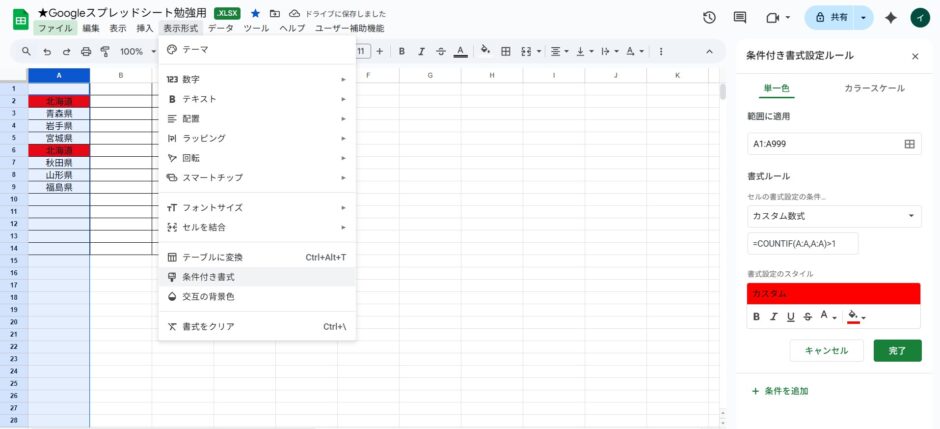Click the print icon in toolbar
Viewport: 940px width, 429px height.
pyautogui.click(x=86, y=51)
